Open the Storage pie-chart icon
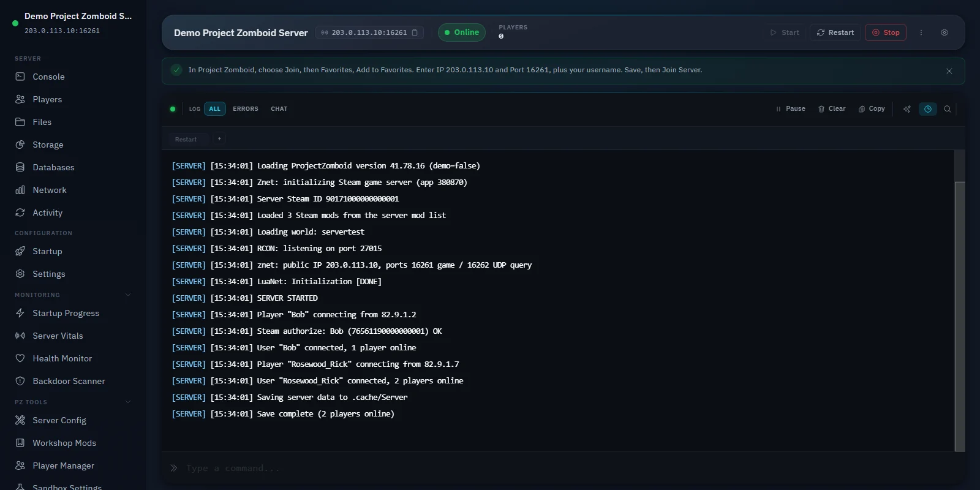The image size is (980, 490). tap(20, 145)
